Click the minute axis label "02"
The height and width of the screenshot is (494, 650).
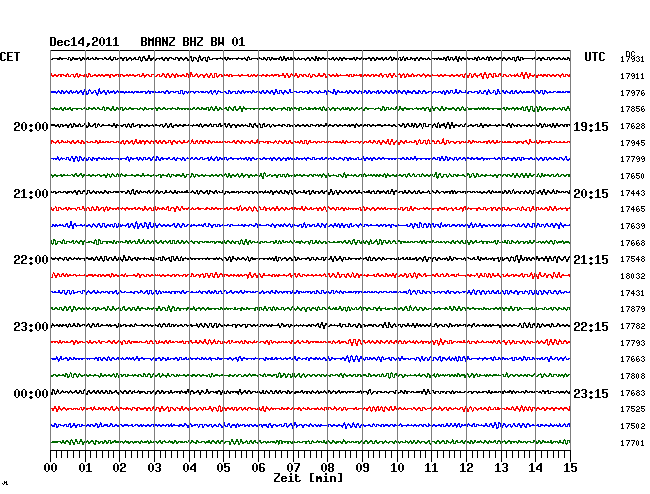(119, 468)
